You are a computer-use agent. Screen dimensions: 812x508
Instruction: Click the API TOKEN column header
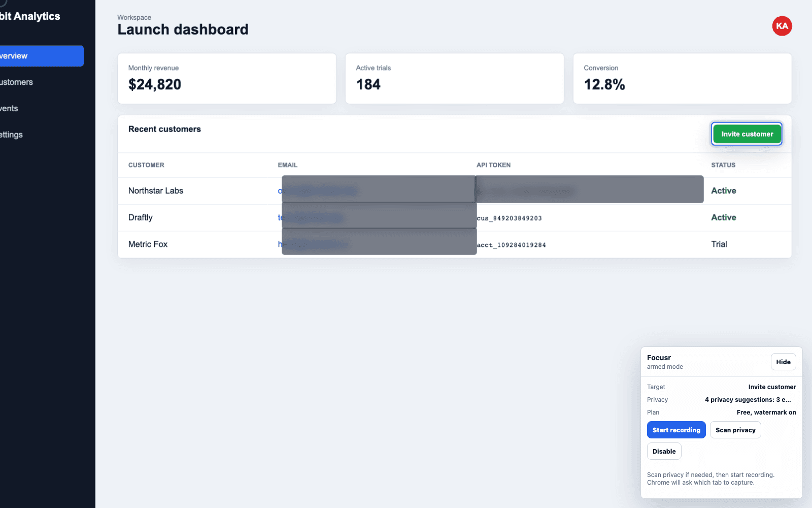coord(493,165)
